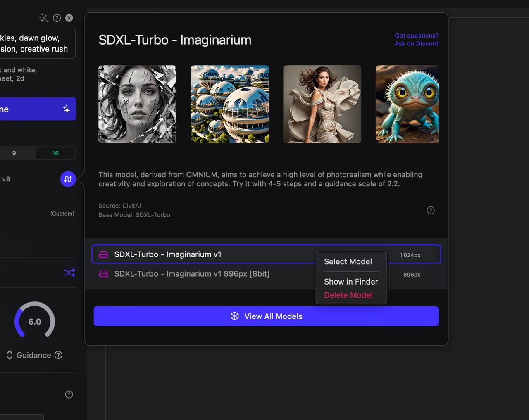Open the Guidance help question mark

pyautogui.click(x=59, y=355)
